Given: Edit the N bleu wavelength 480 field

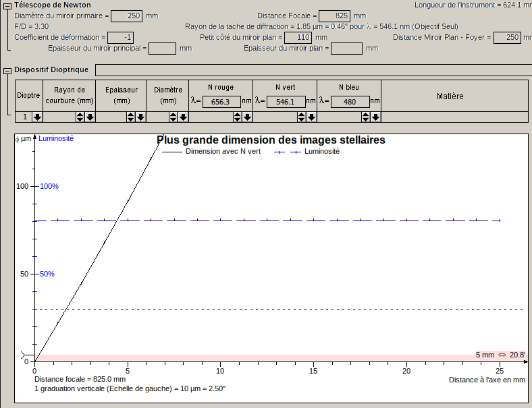Looking at the screenshot, I should 350,102.
